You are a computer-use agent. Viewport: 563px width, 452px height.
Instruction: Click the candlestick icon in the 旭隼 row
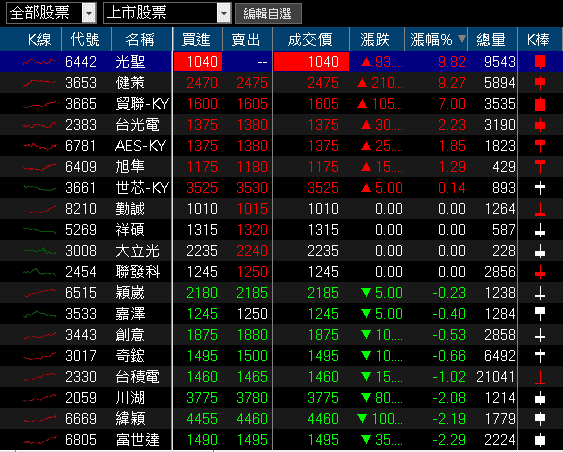click(x=540, y=167)
